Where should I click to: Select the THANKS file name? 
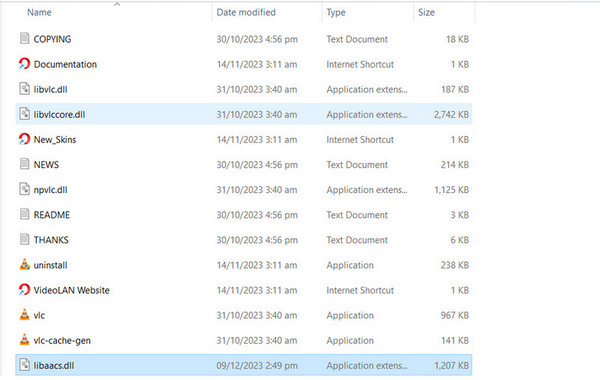tap(51, 240)
